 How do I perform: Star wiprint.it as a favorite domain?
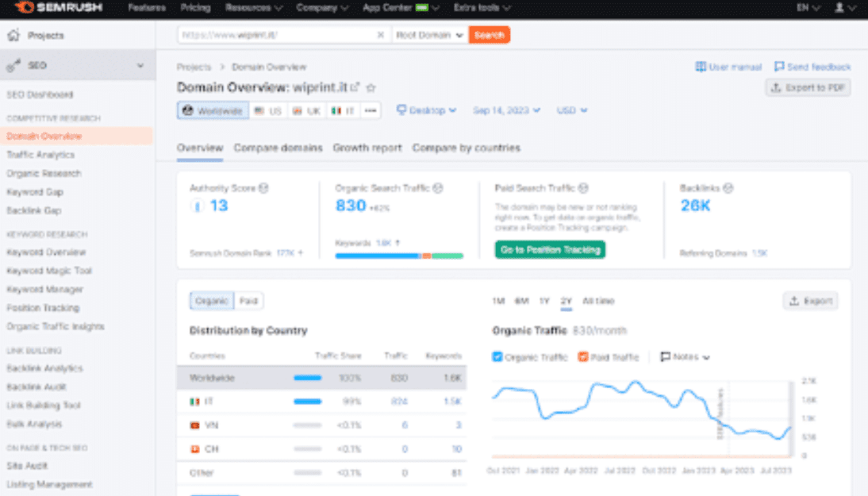pos(371,87)
